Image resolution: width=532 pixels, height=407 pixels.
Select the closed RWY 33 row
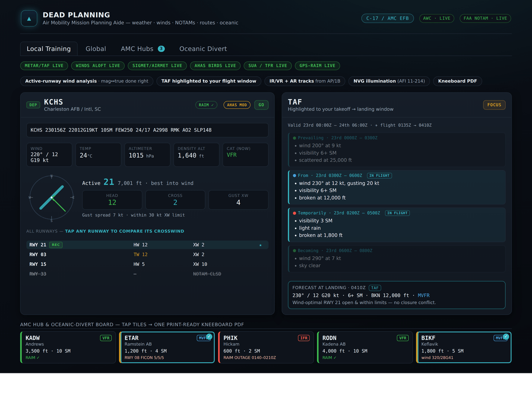point(147,274)
